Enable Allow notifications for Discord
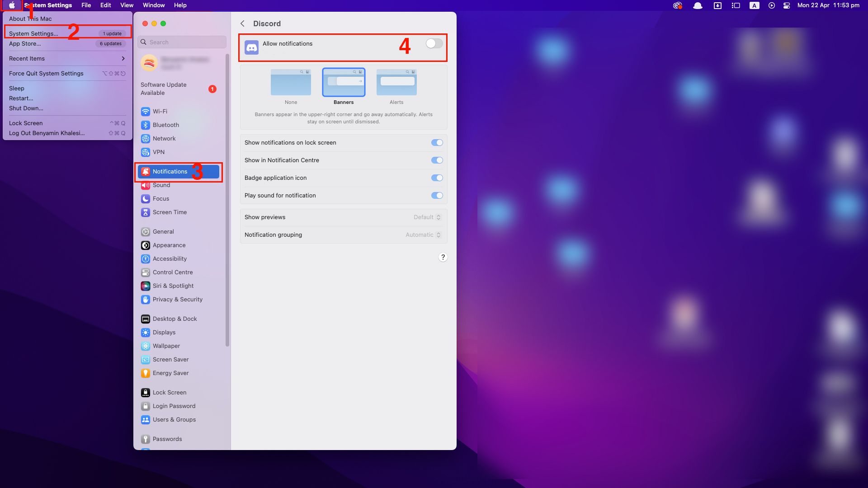Image resolution: width=868 pixels, height=488 pixels. [434, 43]
